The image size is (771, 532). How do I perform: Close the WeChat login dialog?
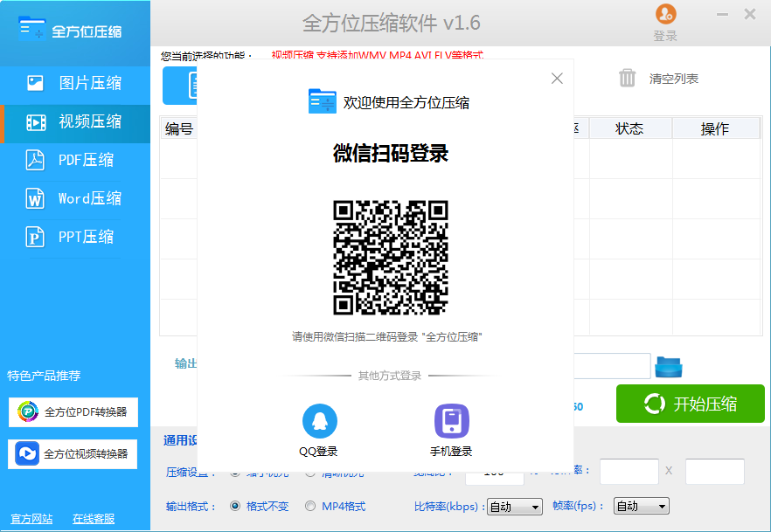pos(557,79)
